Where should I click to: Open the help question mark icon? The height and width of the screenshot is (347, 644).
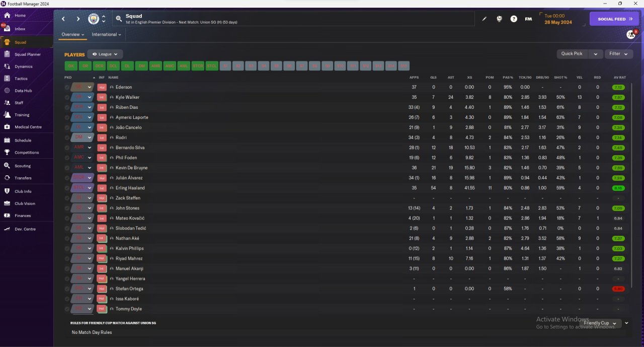(514, 19)
